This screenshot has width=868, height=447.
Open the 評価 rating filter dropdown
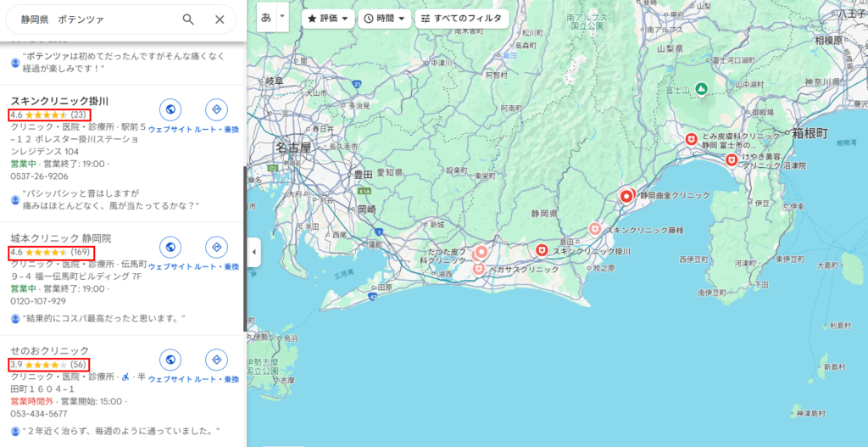click(x=328, y=19)
